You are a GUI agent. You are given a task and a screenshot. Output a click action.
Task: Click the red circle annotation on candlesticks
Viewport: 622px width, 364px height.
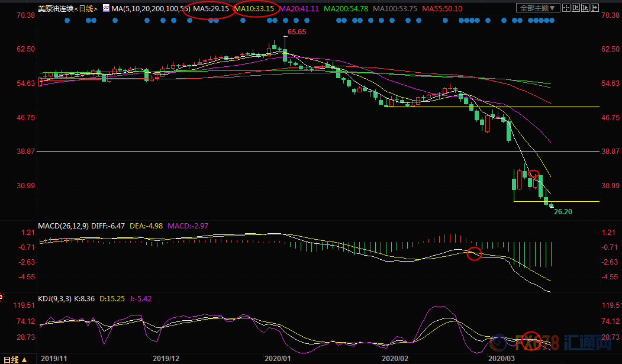coord(534,175)
